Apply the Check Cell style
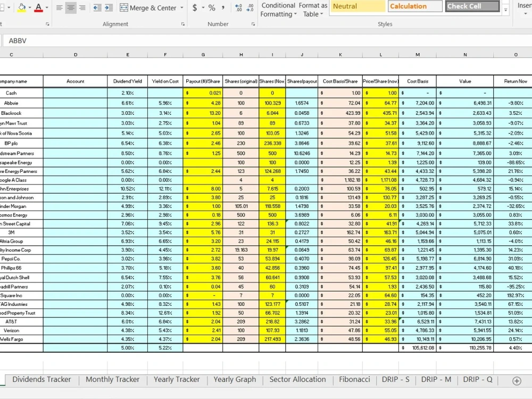This screenshot has width=532, height=399. tap(472, 6)
